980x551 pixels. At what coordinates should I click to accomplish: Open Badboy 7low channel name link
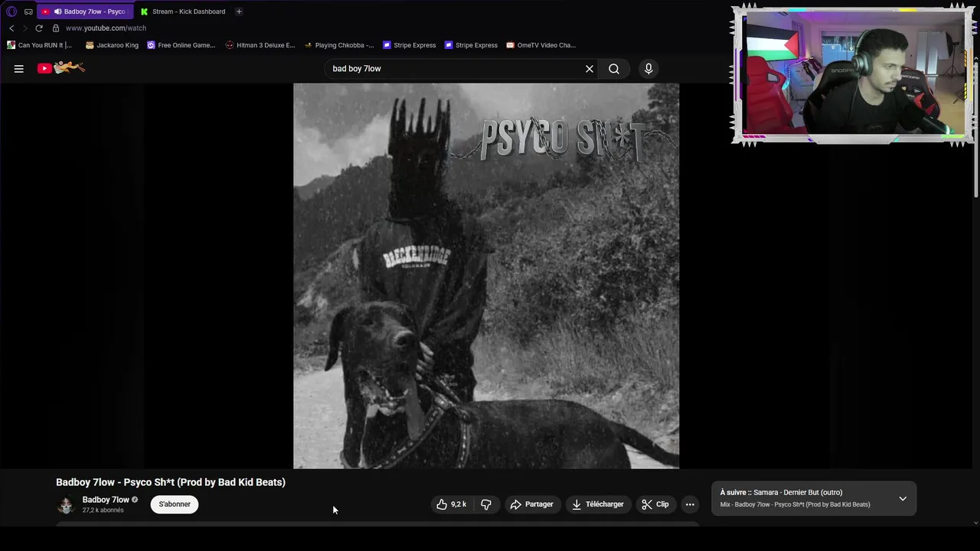click(106, 500)
